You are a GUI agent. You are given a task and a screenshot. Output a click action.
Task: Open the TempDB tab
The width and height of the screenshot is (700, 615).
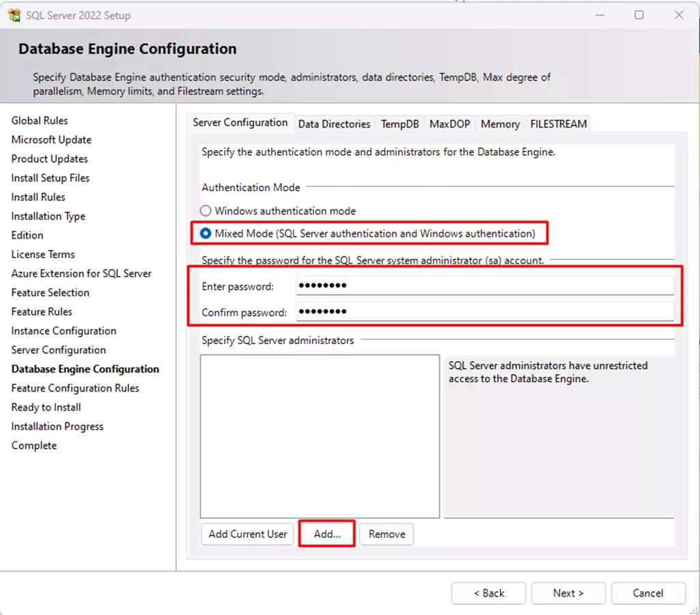pos(400,124)
